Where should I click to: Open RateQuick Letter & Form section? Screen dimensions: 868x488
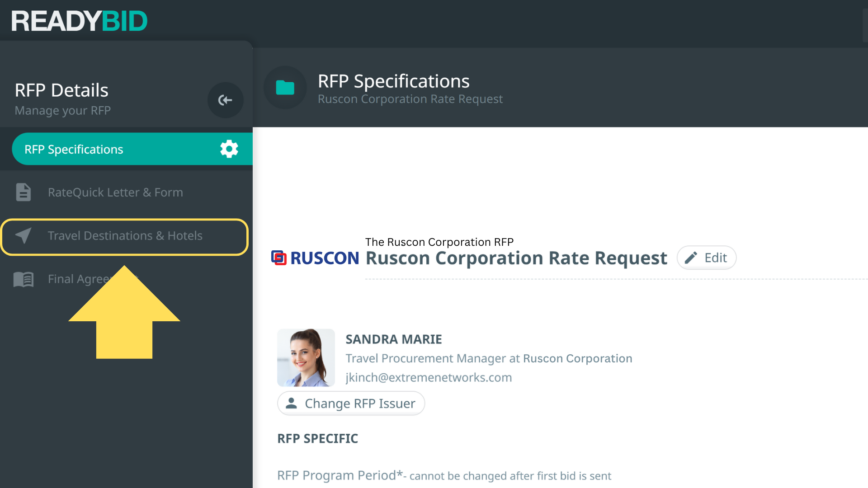(x=115, y=192)
